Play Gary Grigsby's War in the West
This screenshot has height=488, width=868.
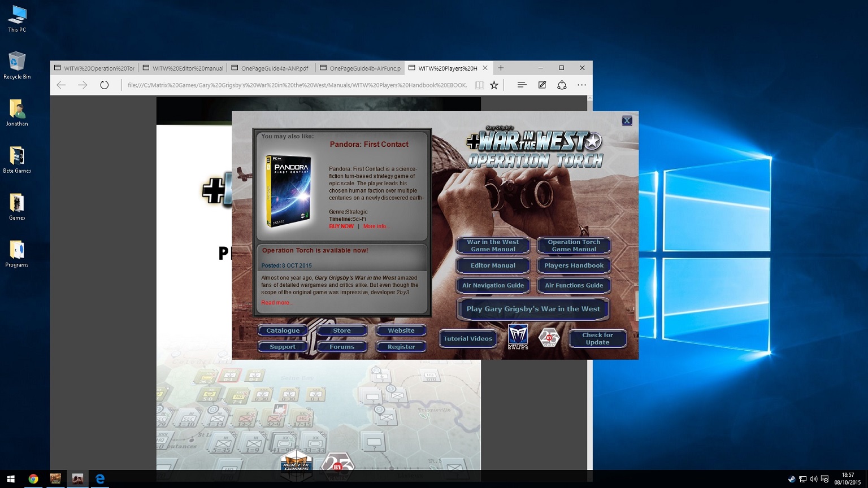(533, 309)
